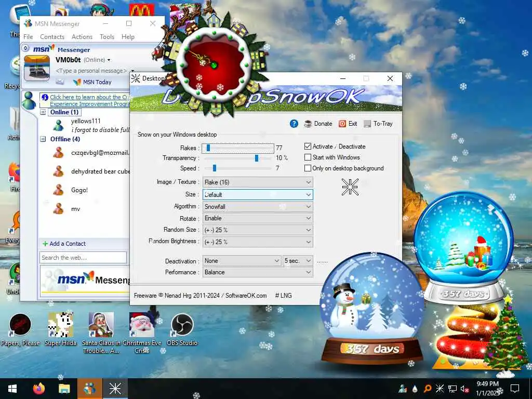Open the Algorithm dropdown showing Snowfall
The image size is (532, 399).
(258, 206)
